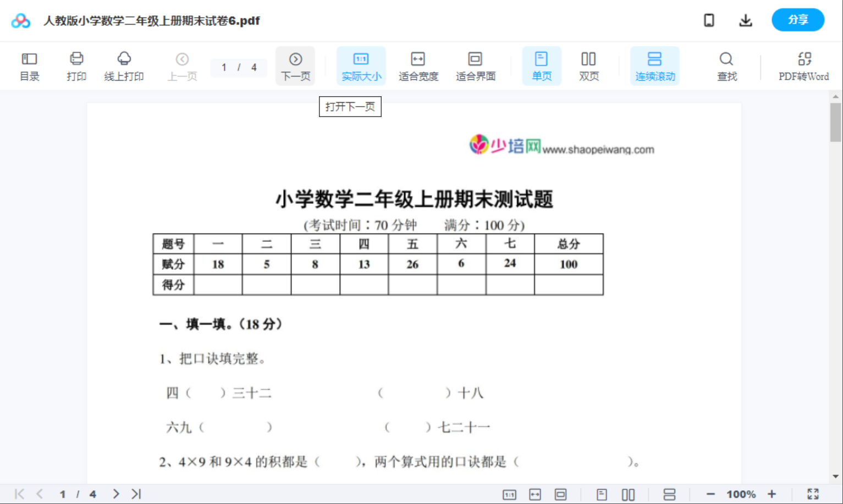Enable 连续滚动 continuous scrolling mode
Viewport: 843px width, 504px height.
click(x=654, y=65)
